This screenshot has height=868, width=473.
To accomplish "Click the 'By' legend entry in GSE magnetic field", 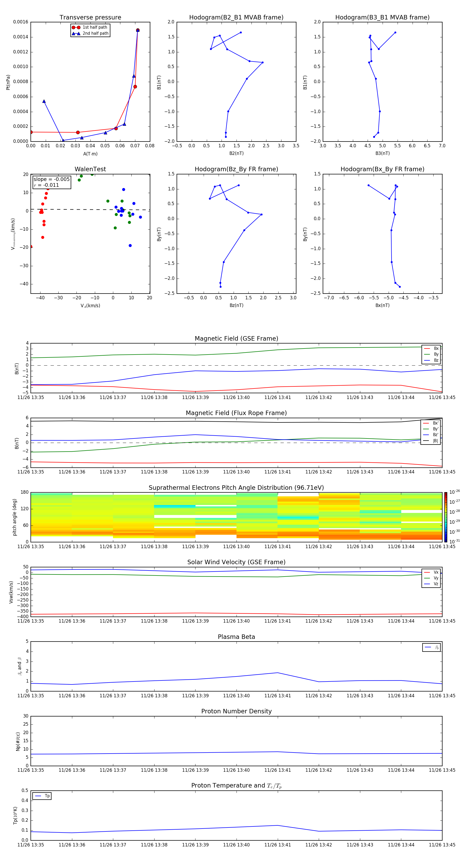I will pos(431,354).
